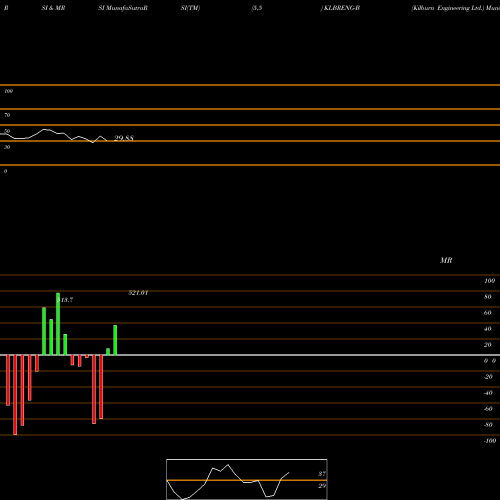Select the longest red MR bar
Screen dimensions: 500x500
(x=15, y=395)
